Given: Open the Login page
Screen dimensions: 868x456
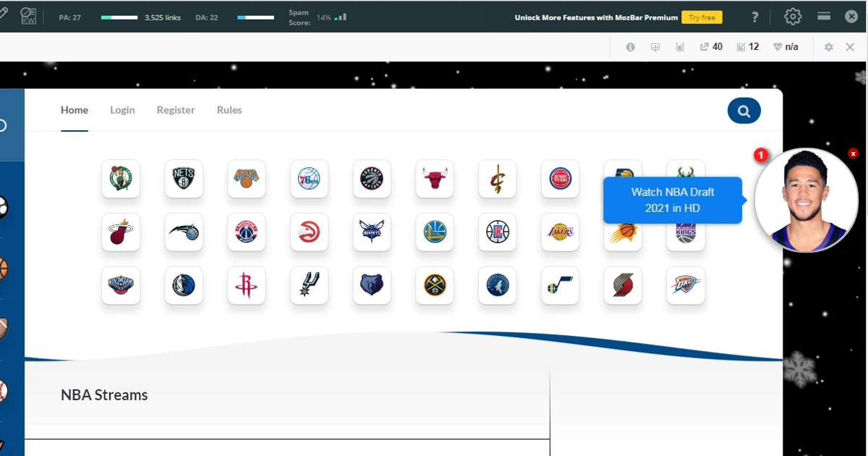Looking at the screenshot, I should coord(122,109).
